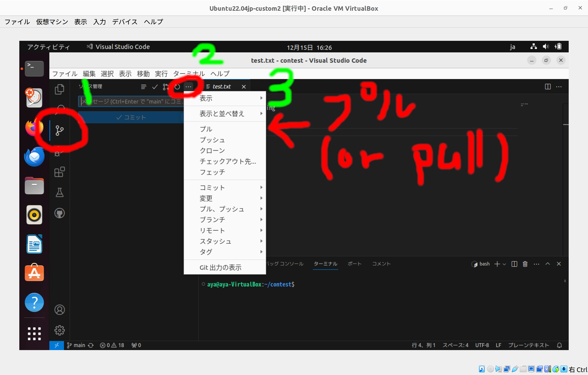This screenshot has height=375, width=588.
Task: Open the Extensions view icon
Action: coord(59,172)
